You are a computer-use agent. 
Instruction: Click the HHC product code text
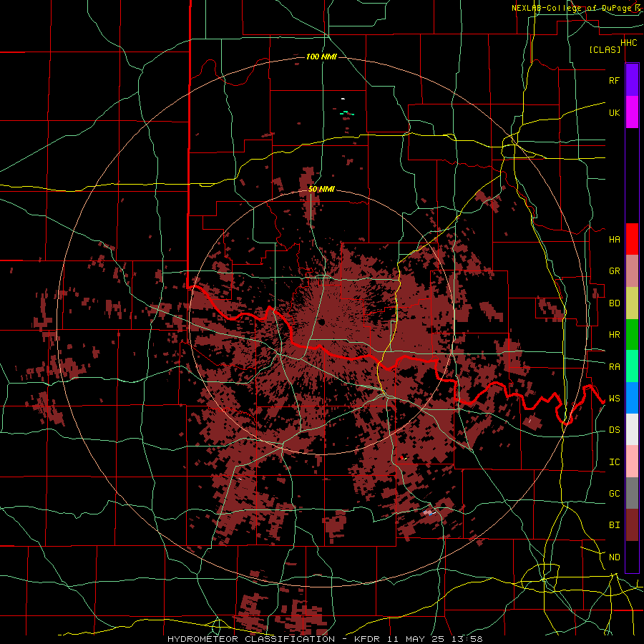[628, 43]
